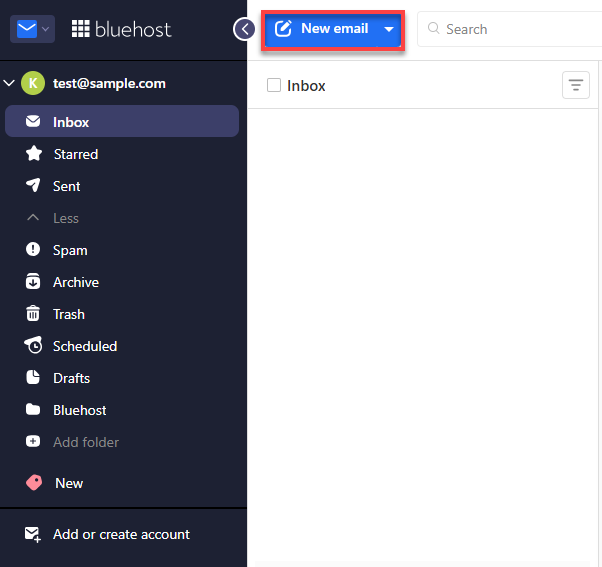602x567 pixels.
Task: Collapse the test@sample.com account tree
Action: click(9, 83)
